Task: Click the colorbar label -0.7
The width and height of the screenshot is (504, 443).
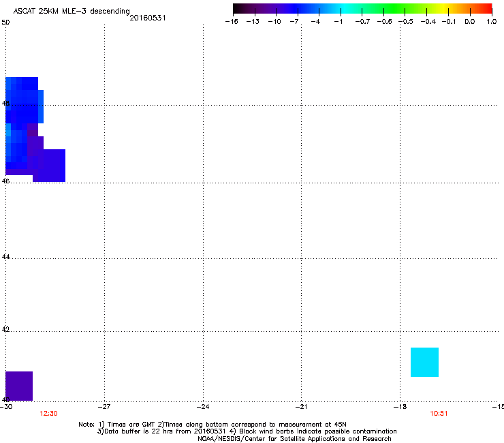Action: (362, 22)
